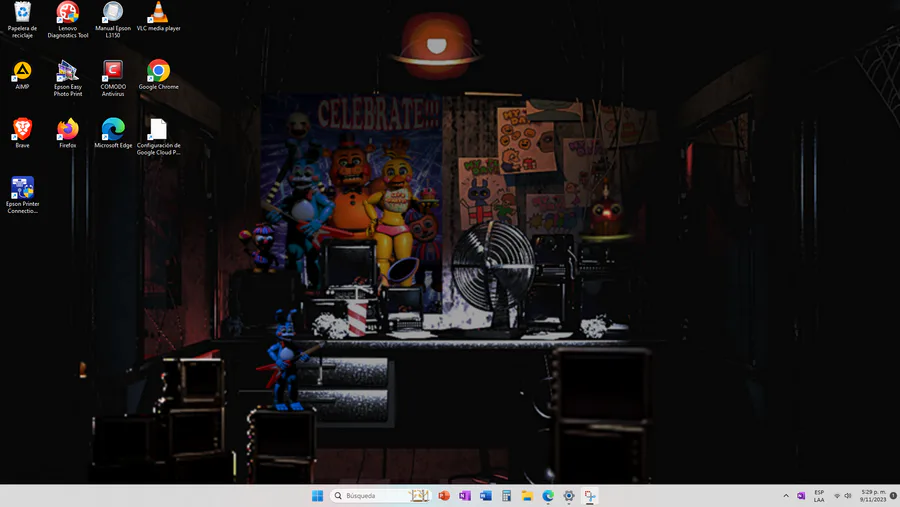Click search highlight image in Búsqueda
Screen dimensions: 900x507
pyautogui.click(x=419, y=496)
